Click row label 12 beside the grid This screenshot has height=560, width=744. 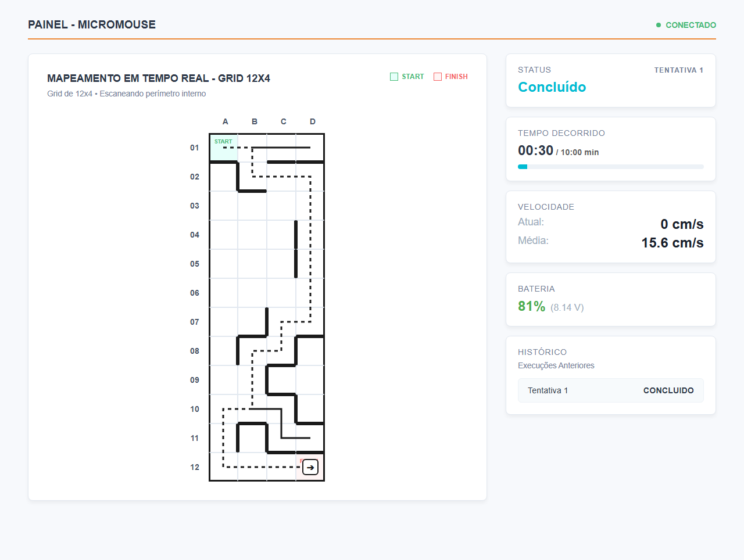point(195,467)
